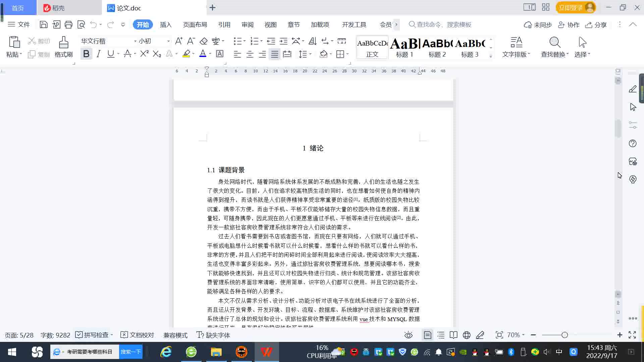Open the font size dropdown
Viewport: 644px width, 362px height.
(x=168, y=41)
